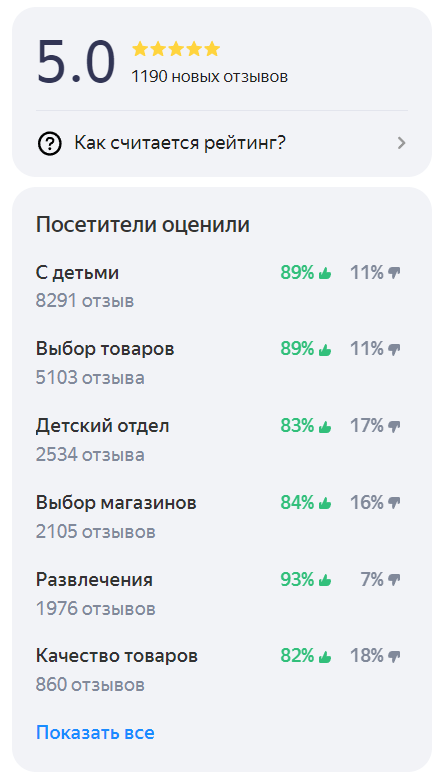Image resolution: width=442 pixels, height=780 pixels.
Task: Click thumbs-down icon for 'С детьми'
Action: pyautogui.click(x=394, y=273)
